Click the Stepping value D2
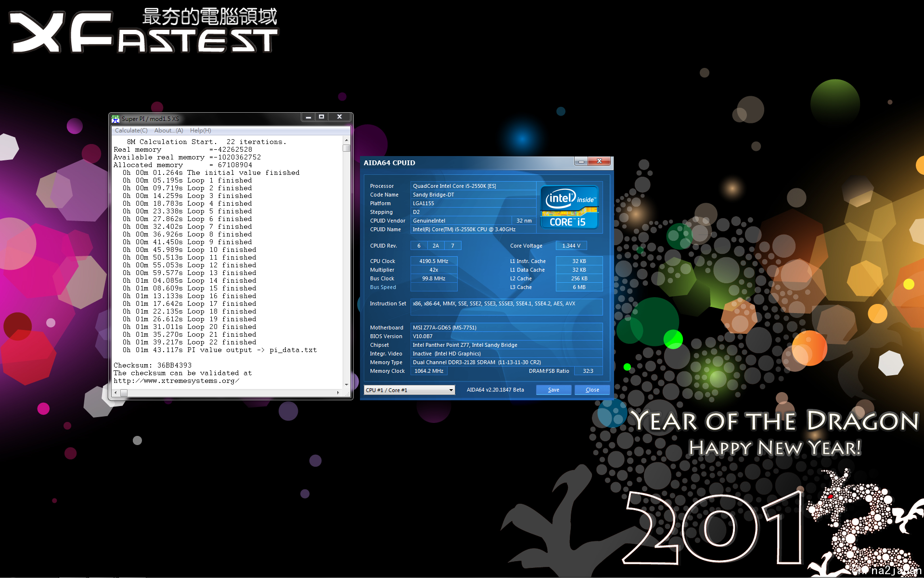 coord(473,212)
